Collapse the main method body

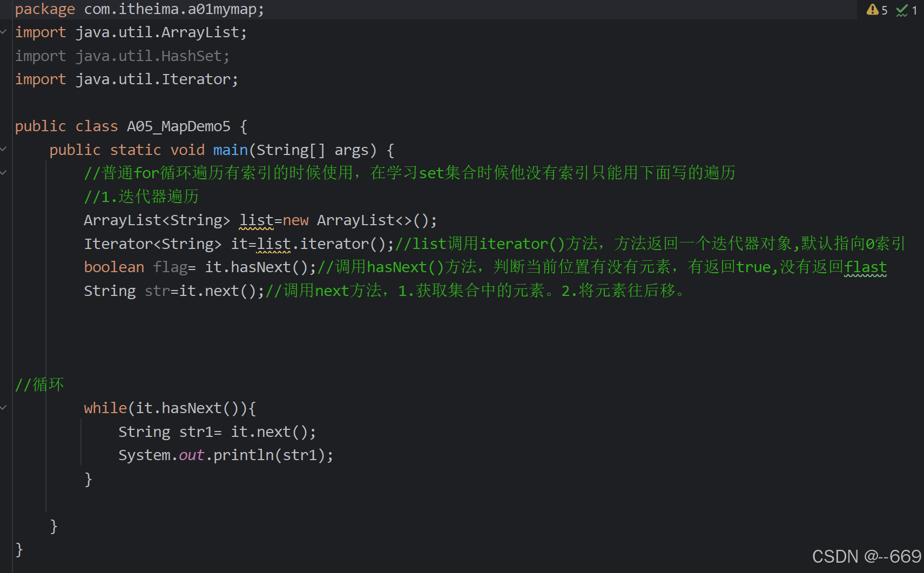pyautogui.click(x=4, y=150)
